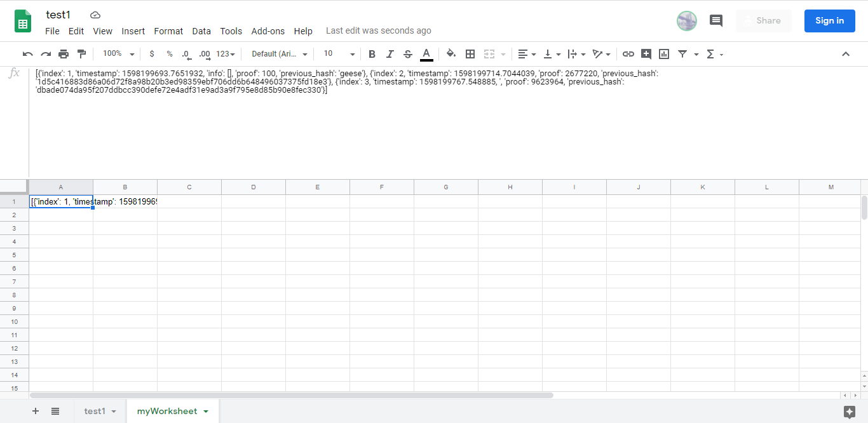Insert link with chain icon
Viewport: 868px width, 423px height.
(628, 54)
